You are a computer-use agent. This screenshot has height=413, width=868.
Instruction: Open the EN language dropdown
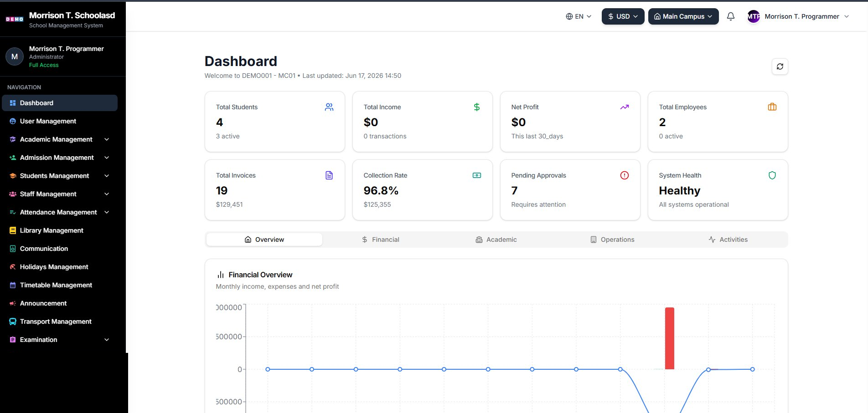[579, 16]
